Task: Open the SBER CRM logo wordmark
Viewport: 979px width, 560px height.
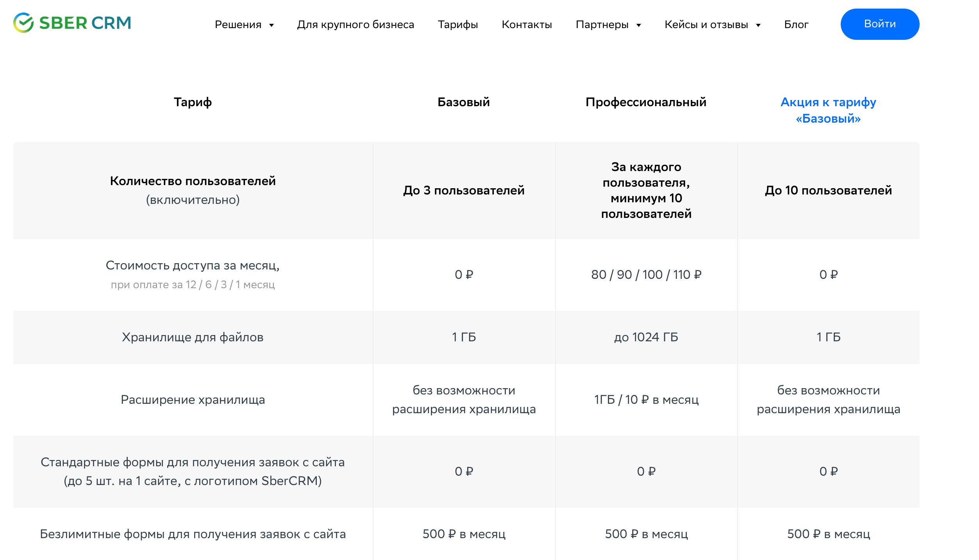Action: (x=85, y=23)
